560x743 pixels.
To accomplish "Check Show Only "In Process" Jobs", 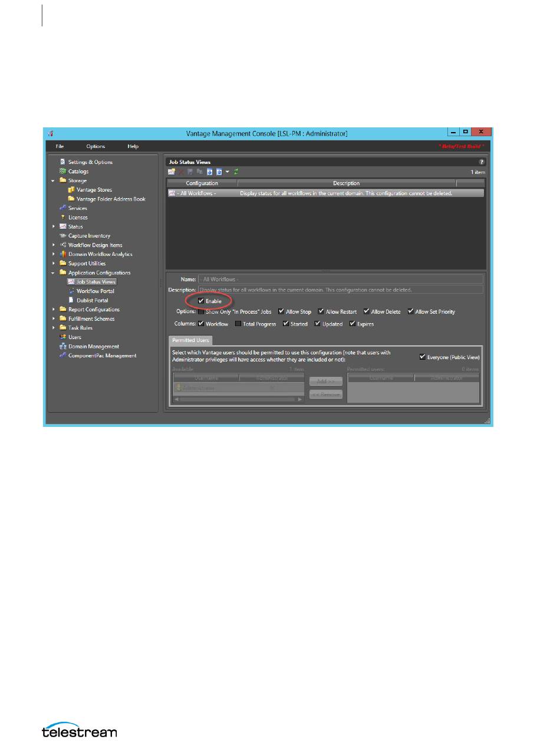I will (202, 311).
